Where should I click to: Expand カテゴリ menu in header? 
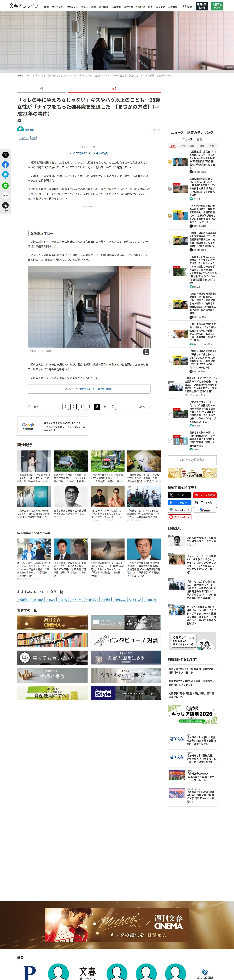pos(72,7)
